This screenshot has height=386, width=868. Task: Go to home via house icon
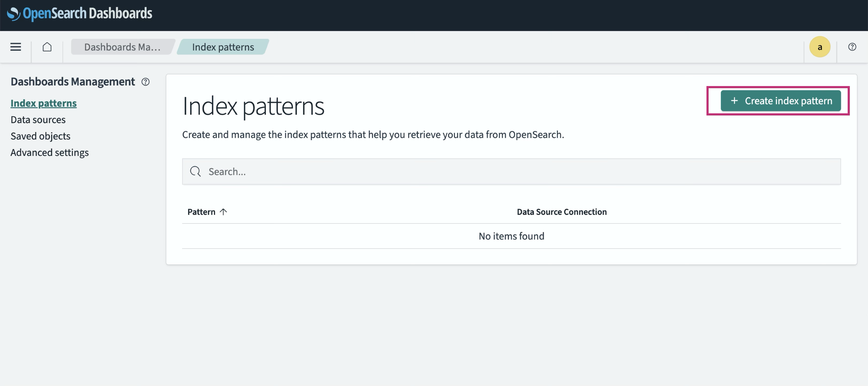click(47, 47)
